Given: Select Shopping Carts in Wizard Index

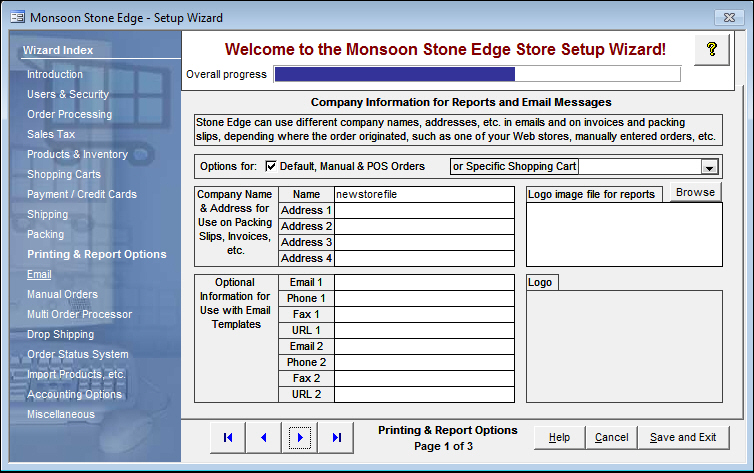Looking at the screenshot, I should click(64, 174).
